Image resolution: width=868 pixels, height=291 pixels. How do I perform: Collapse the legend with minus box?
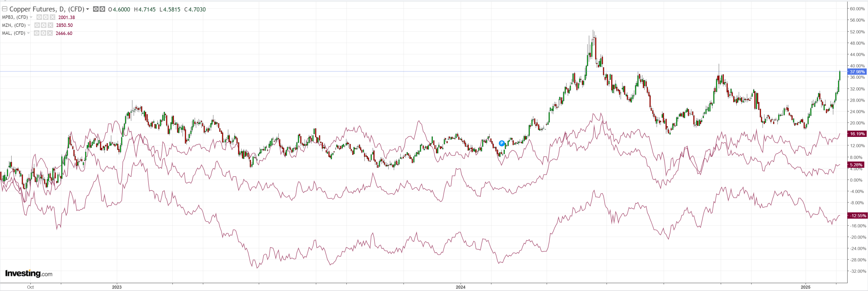(x=5, y=9)
